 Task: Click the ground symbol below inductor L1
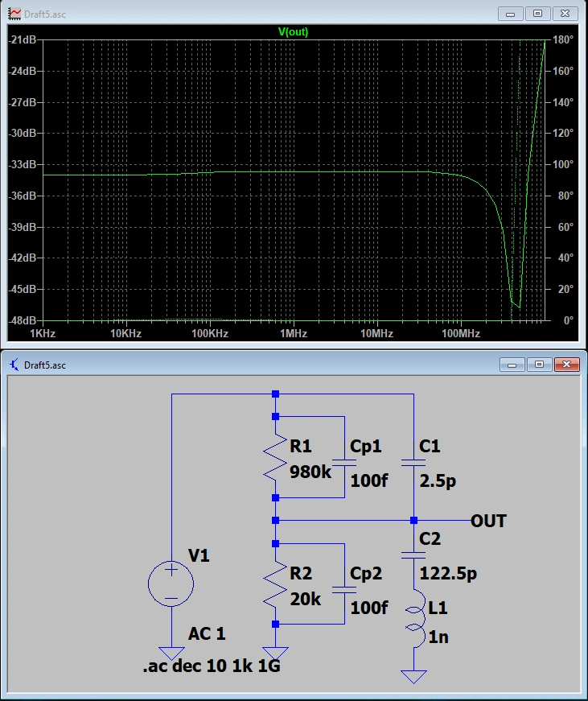click(x=413, y=675)
